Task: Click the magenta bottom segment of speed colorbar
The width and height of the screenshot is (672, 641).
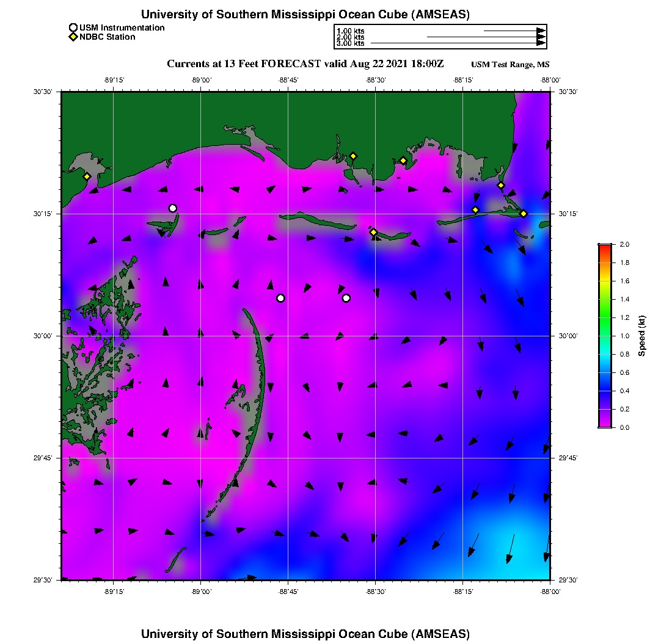Action: (605, 422)
